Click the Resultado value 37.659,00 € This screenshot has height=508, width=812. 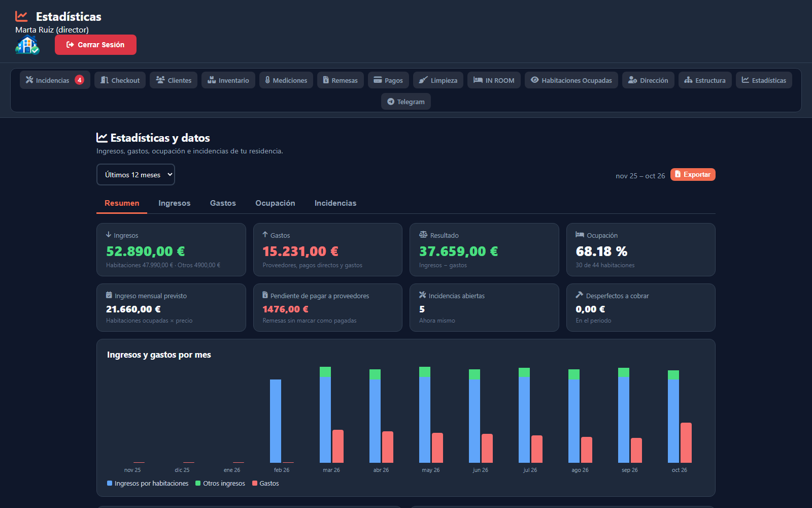coord(458,251)
